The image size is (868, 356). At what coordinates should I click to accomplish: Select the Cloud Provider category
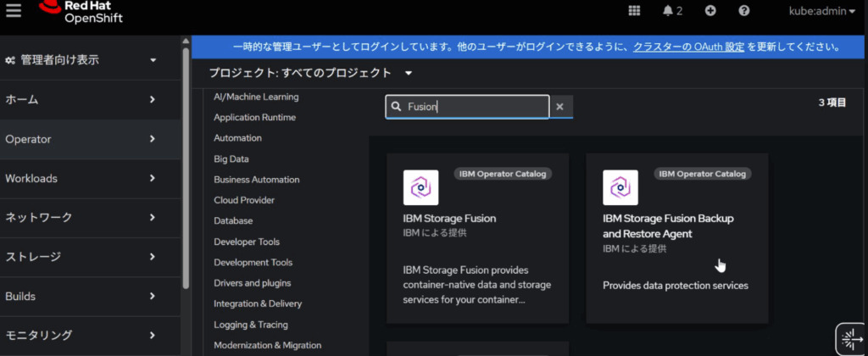(x=244, y=200)
